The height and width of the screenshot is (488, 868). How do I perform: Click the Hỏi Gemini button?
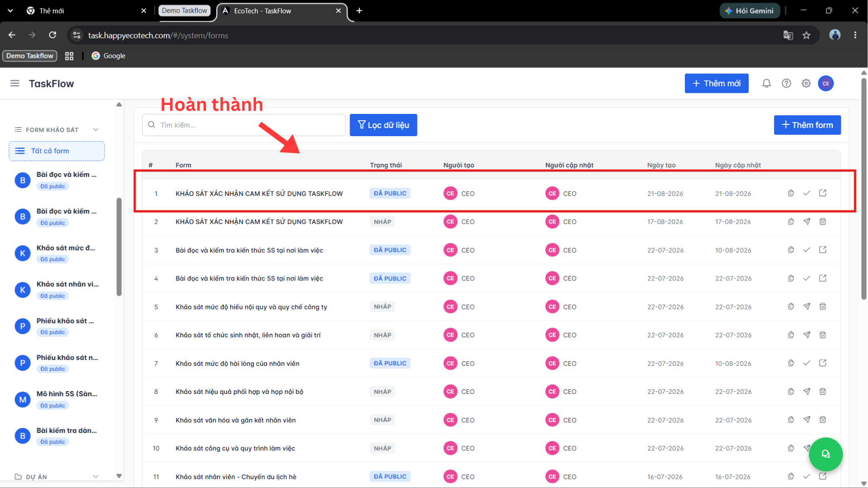tap(749, 11)
